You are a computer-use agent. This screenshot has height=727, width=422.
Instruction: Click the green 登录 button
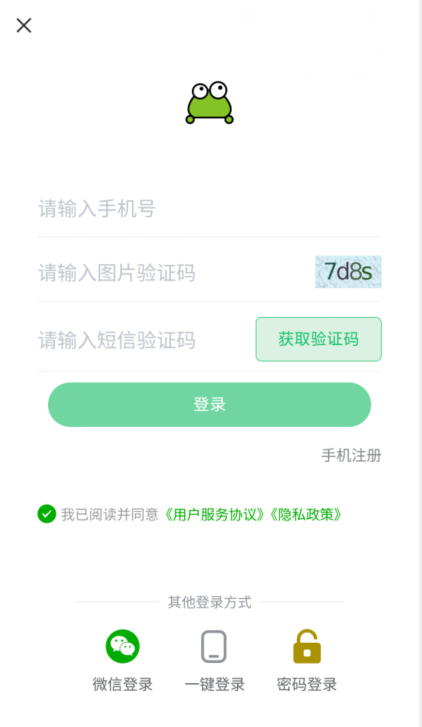(x=209, y=404)
